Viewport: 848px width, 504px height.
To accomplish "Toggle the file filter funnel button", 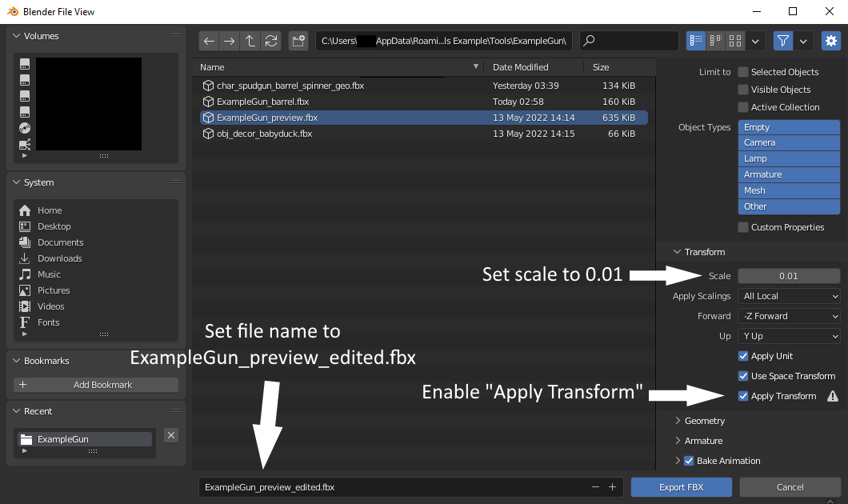I will (782, 41).
